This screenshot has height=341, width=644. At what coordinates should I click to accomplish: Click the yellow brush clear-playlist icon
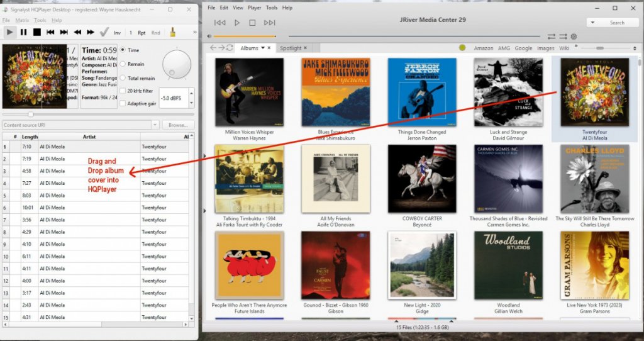click(172, 32)
